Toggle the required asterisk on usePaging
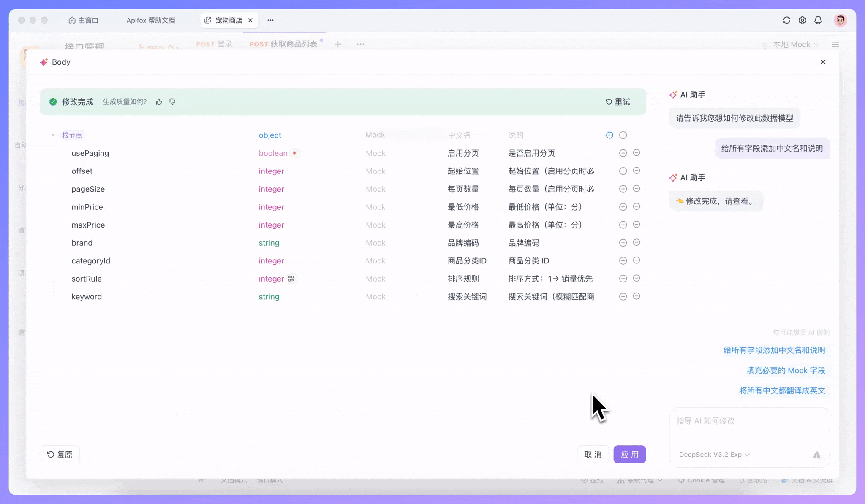865x504 pixels. point(295,153)
